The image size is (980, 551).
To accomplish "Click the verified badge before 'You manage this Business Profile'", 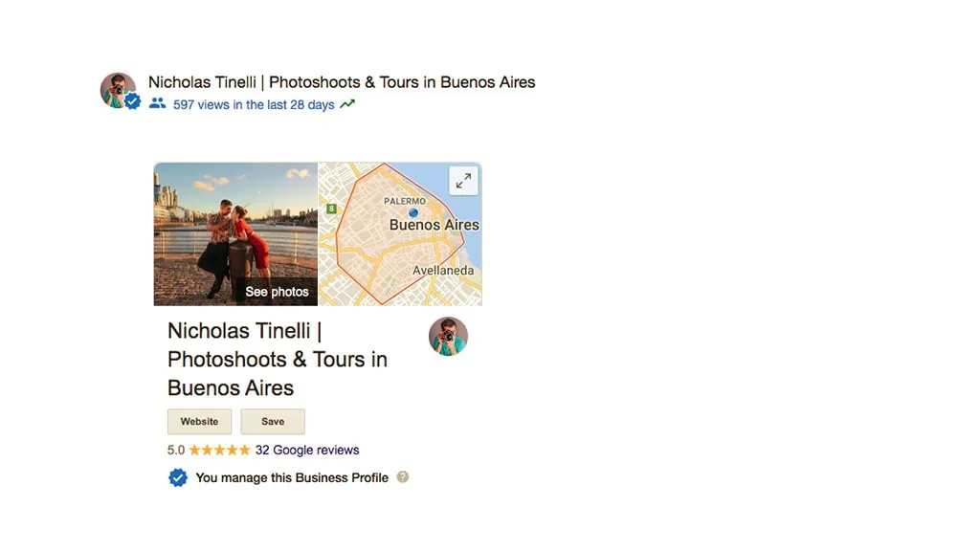I will click(178, 476).
